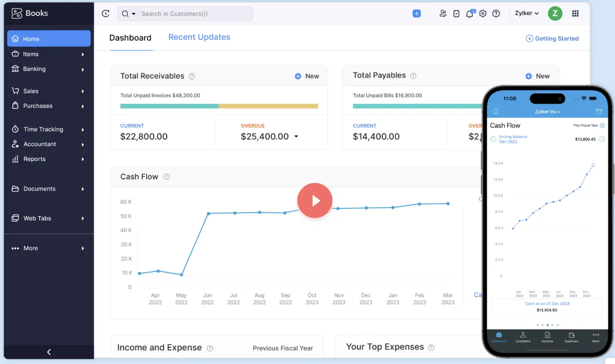Viewport: 615px width, 364px height.
Task: Click the yellow overdue segment of receivables bar
Action: coord(269,106)
